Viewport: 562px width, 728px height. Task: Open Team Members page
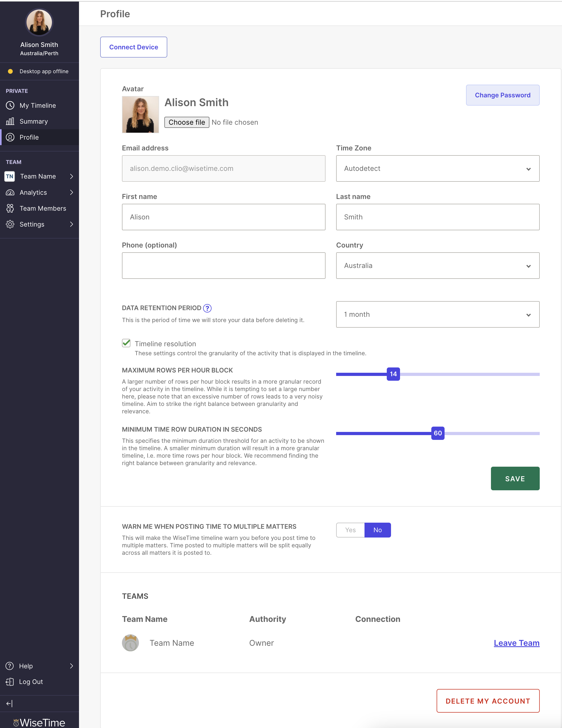pos(39,208)
